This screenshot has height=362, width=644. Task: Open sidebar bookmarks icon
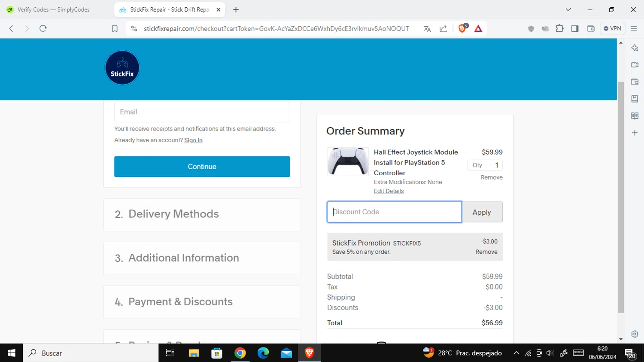(x=635, y=99)
